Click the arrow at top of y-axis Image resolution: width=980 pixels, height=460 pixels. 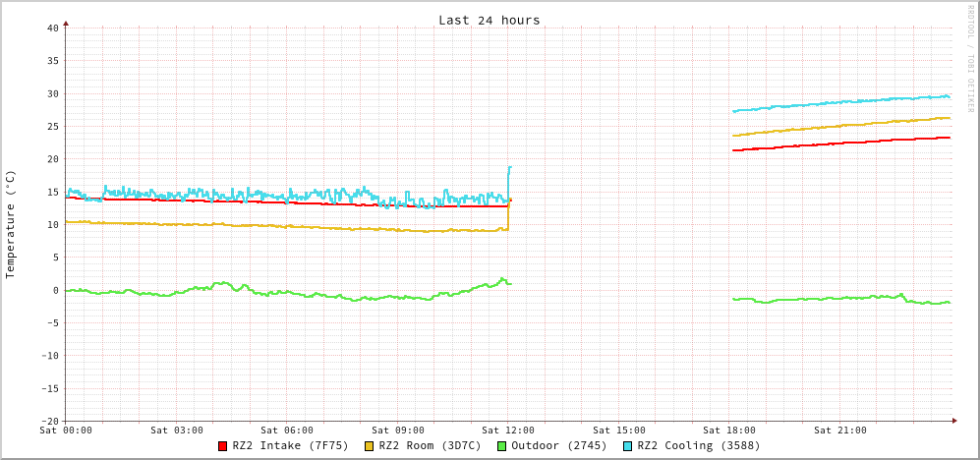pyautogui.click(x=66, y=23)
